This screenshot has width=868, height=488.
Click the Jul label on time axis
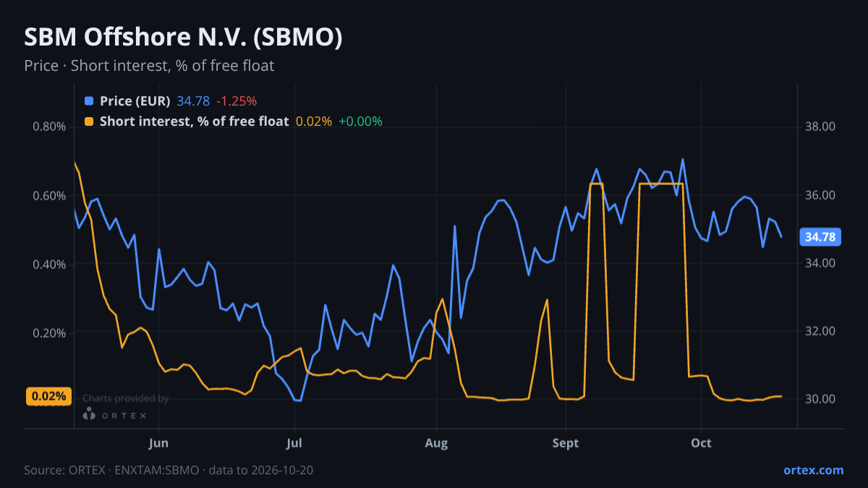point(294,443)
